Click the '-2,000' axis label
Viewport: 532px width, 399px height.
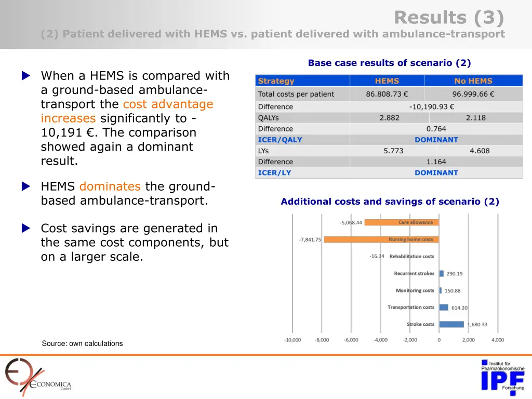409,340
